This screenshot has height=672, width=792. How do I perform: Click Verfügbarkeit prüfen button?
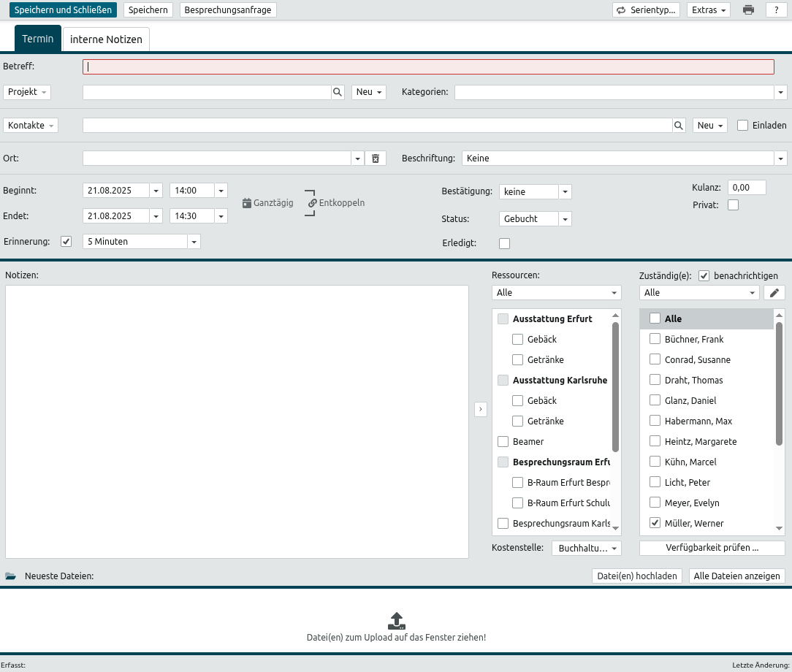click(712, 548)
